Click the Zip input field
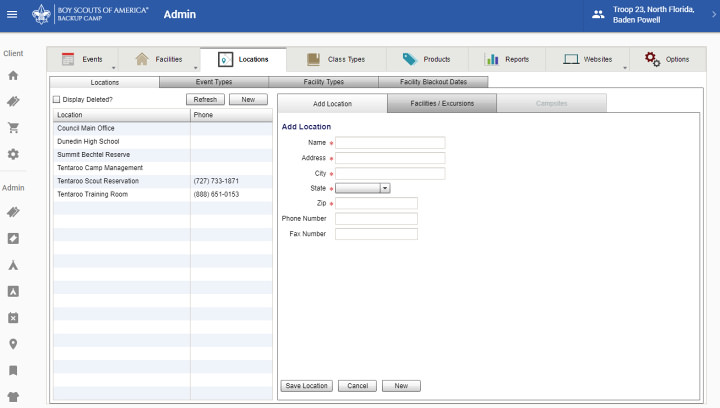 [376, 203]
